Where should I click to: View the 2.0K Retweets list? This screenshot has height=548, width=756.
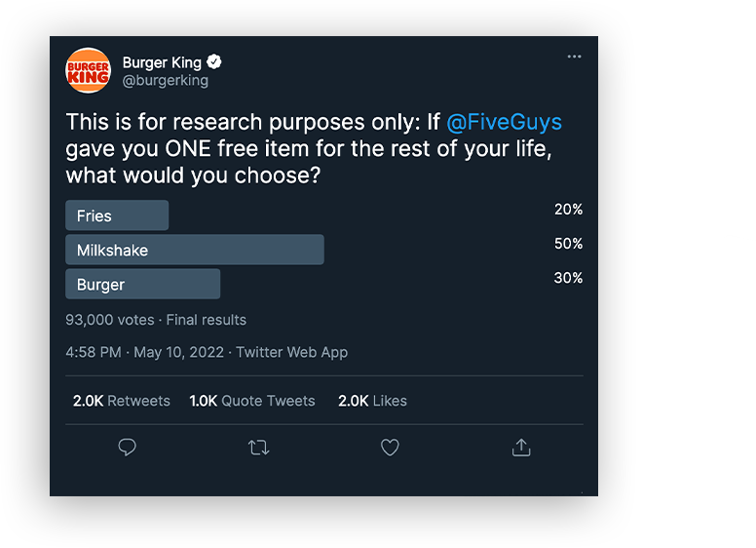click(x=122, y=401)
